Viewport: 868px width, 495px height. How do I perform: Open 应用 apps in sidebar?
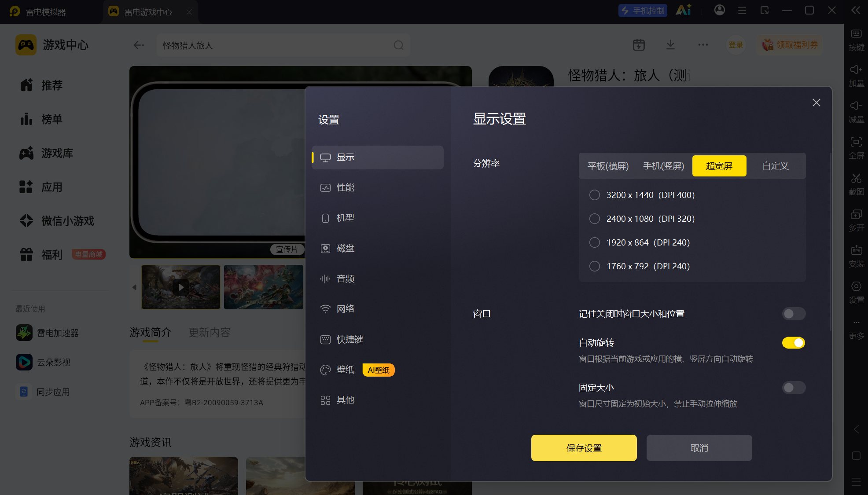coord(41,187)
